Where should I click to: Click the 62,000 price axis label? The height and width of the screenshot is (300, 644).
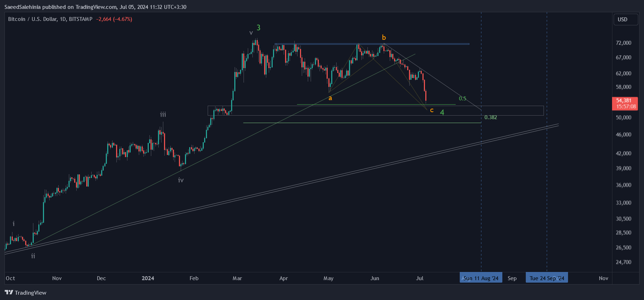click(623, 73)
